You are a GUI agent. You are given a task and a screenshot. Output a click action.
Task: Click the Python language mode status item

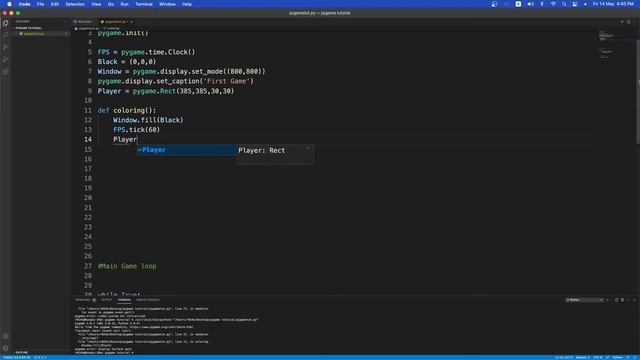click(x=617, y=358)
